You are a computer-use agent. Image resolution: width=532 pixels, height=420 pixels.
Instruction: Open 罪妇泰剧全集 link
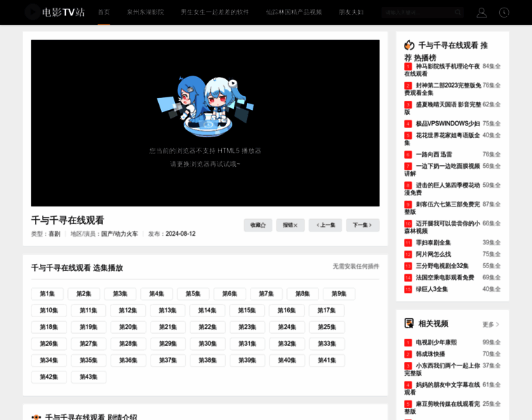coord(433,243)
